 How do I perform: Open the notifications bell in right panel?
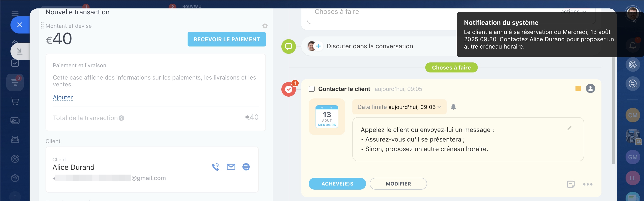632,45
